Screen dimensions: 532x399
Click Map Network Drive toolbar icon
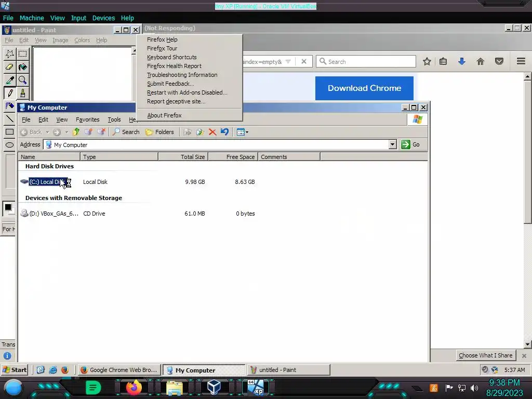point(88,132)
